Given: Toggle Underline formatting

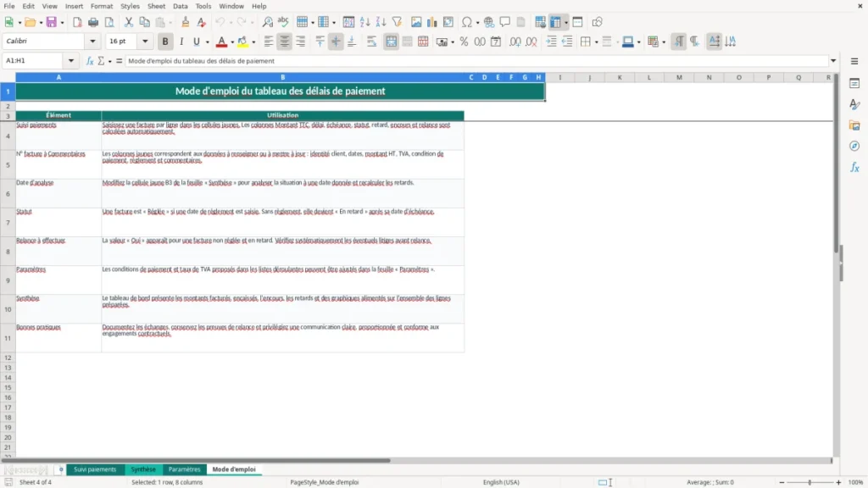Looking at the screenshot, I should pos(196,42).
